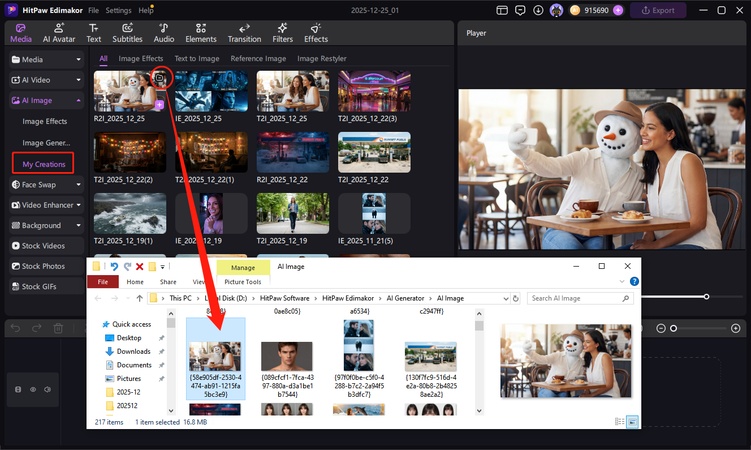The width and height of the screenshot is (751, 450).
Task: Toggle track visibility eye icon in timeline
Action: [x=33, y=389]
